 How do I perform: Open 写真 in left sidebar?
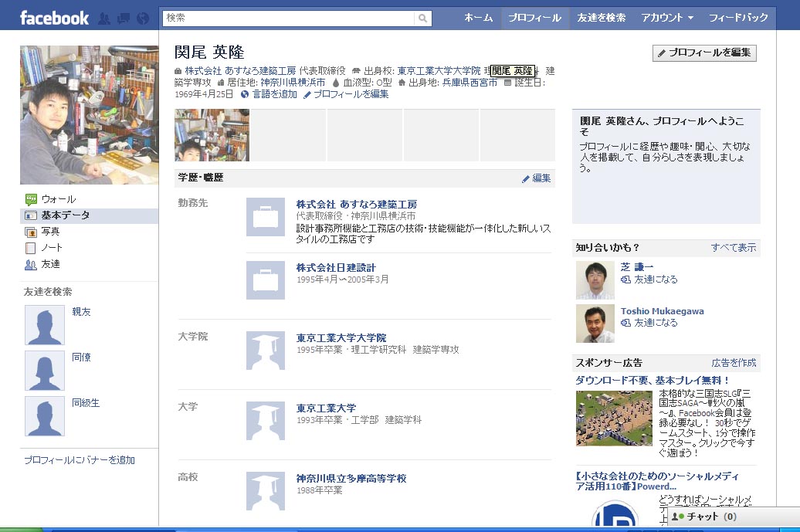[x=50, y=232]
